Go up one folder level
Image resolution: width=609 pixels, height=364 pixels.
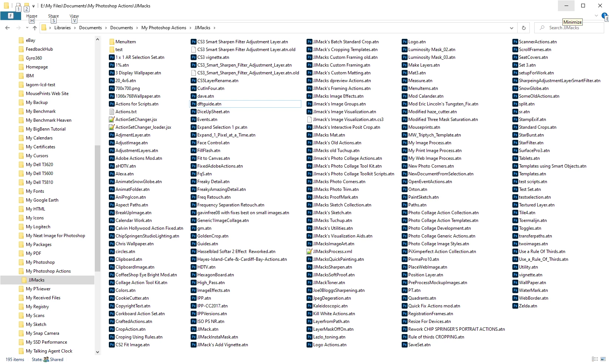[35, 28]
